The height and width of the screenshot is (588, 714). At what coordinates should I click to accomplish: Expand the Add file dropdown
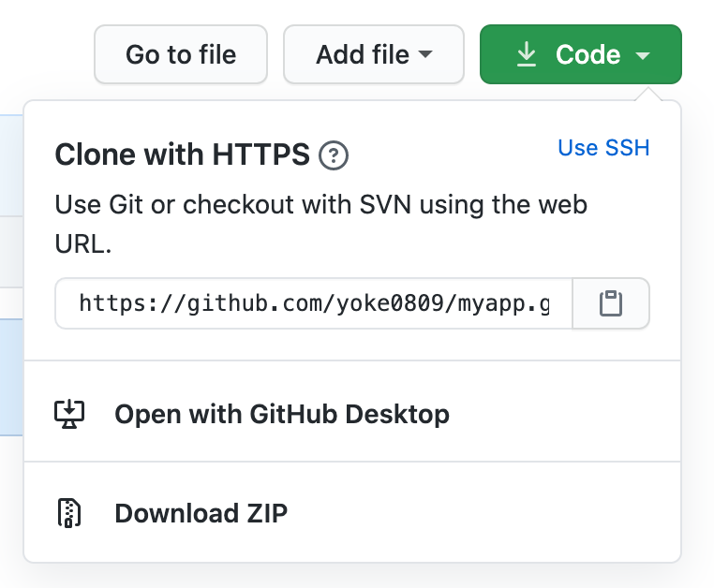click(374, 54)
